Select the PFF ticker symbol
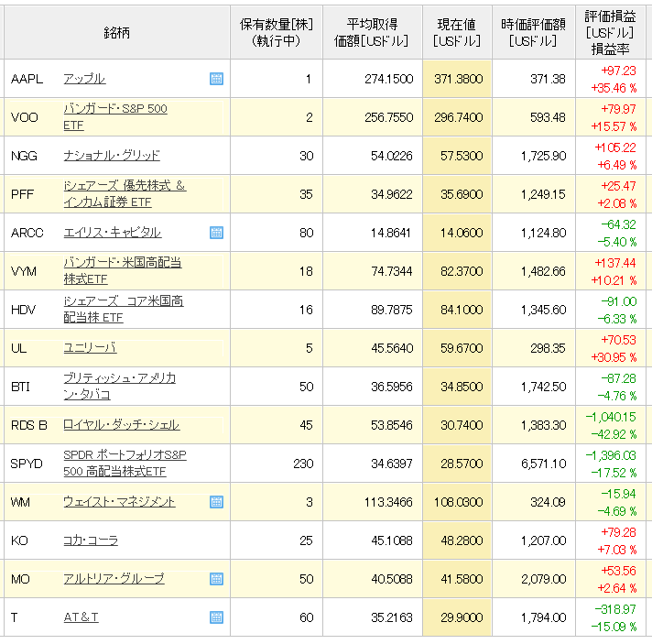This screenshot has height=644, width=652. (x=22, y=194)
